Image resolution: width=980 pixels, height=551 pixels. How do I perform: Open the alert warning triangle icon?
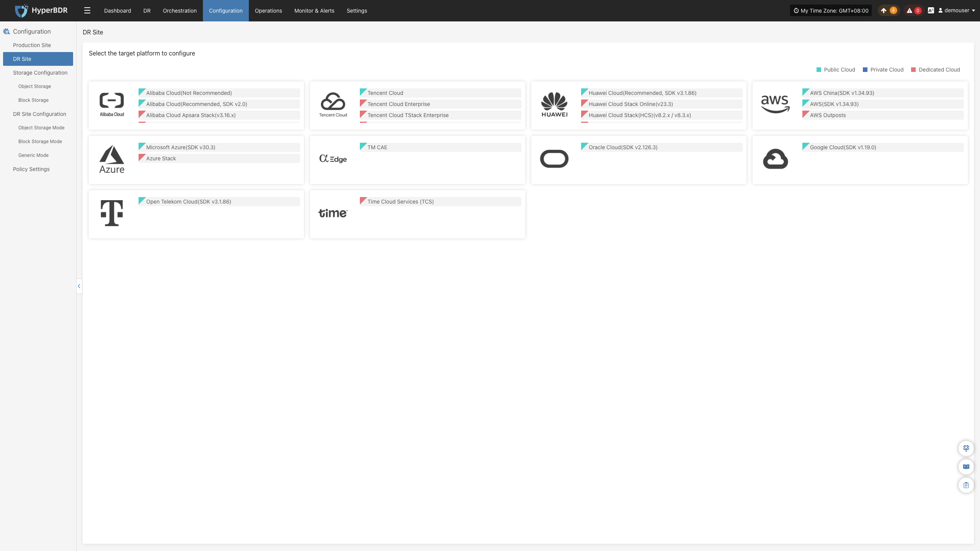[909, 11]
